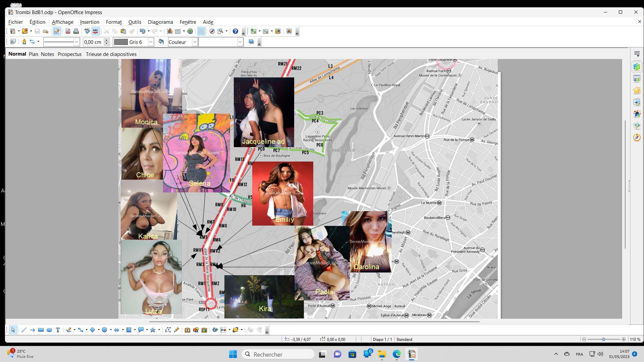The height and width of the screenshot is (362, 644).
Task: Open the Gallery icon in the sidebar
Action: pos(637,125)
